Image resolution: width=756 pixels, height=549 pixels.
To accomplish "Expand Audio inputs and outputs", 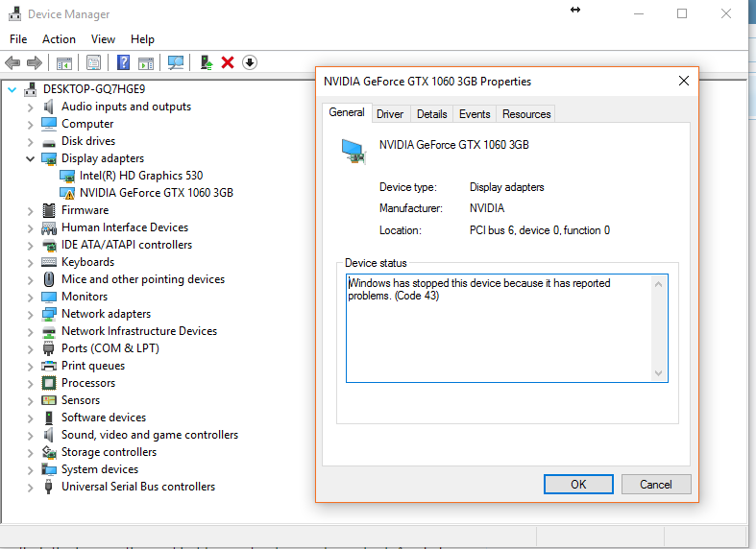I will pos(30,107).
